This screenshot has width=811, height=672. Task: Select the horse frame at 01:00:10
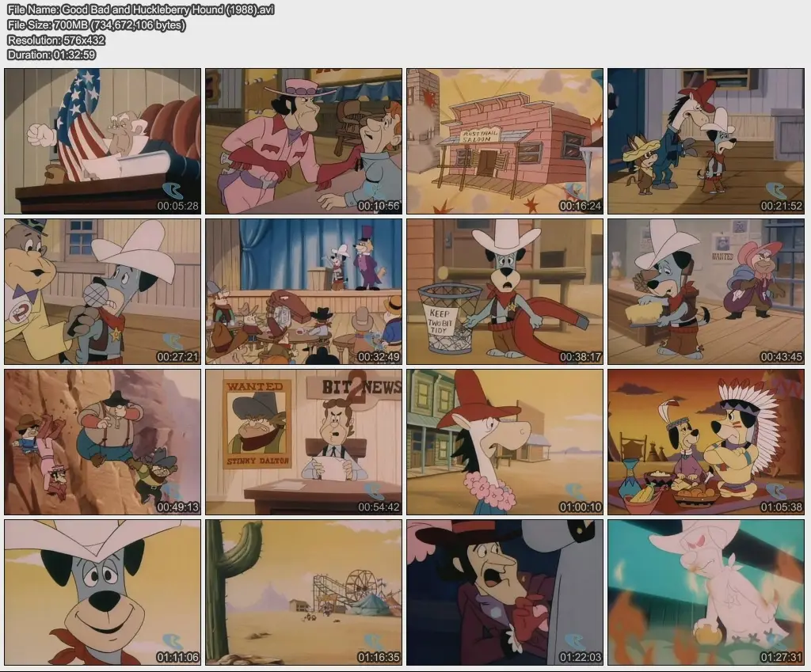504,442
